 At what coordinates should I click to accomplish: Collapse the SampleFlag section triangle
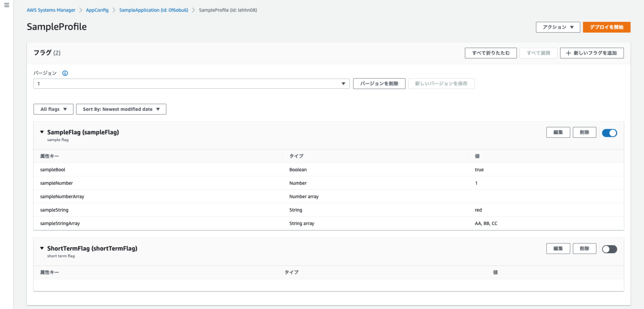42,132
